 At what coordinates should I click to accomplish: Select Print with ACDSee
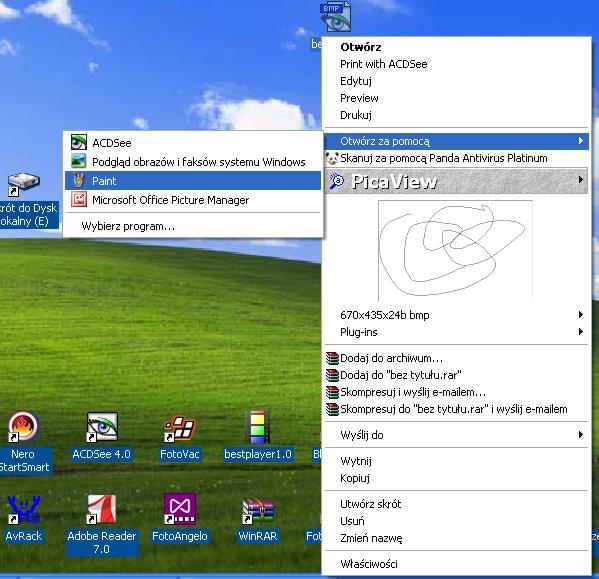tap(456, 64)
